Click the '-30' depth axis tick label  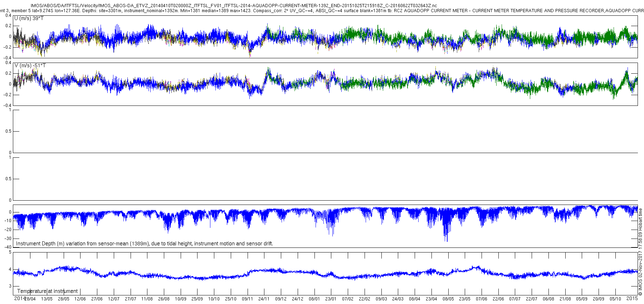pyautogui.click(x=8, y=239)
